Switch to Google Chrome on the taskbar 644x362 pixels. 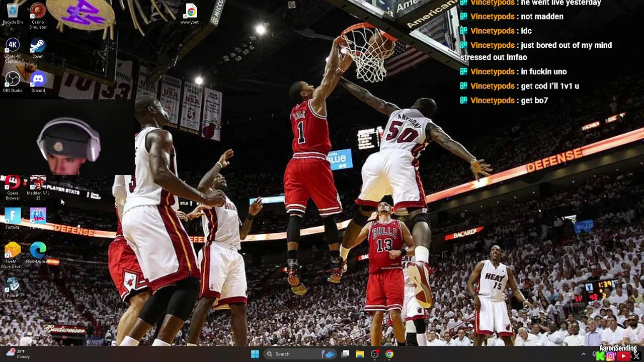pyautogui.click(x=389, y=354)
